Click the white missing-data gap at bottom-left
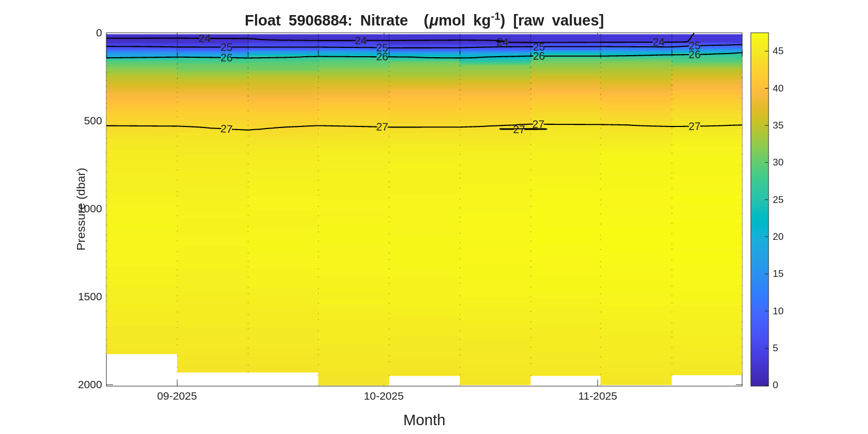The width and height of the screenshot is (868, 434). tap(141, 369)
